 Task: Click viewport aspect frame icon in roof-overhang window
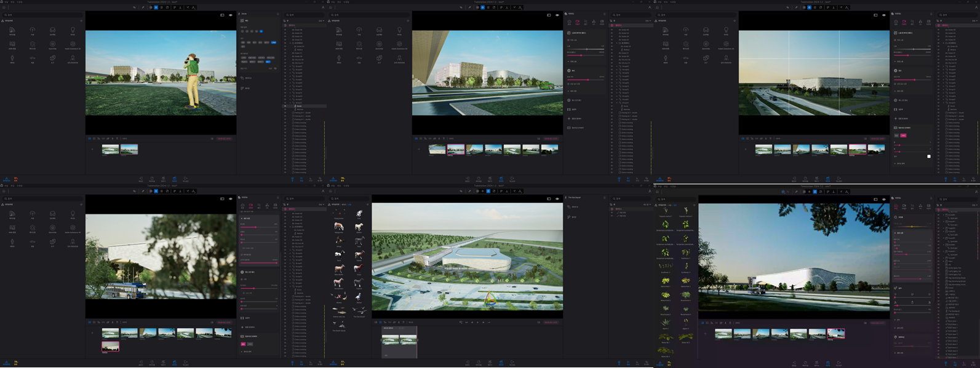coord(549,15)
